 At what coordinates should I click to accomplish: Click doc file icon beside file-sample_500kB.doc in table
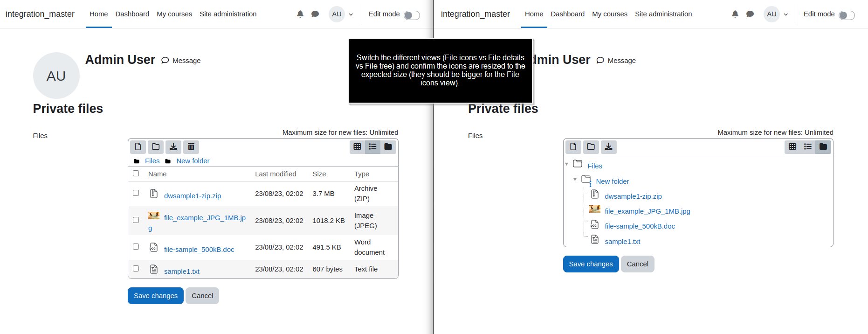coord(154,247)
